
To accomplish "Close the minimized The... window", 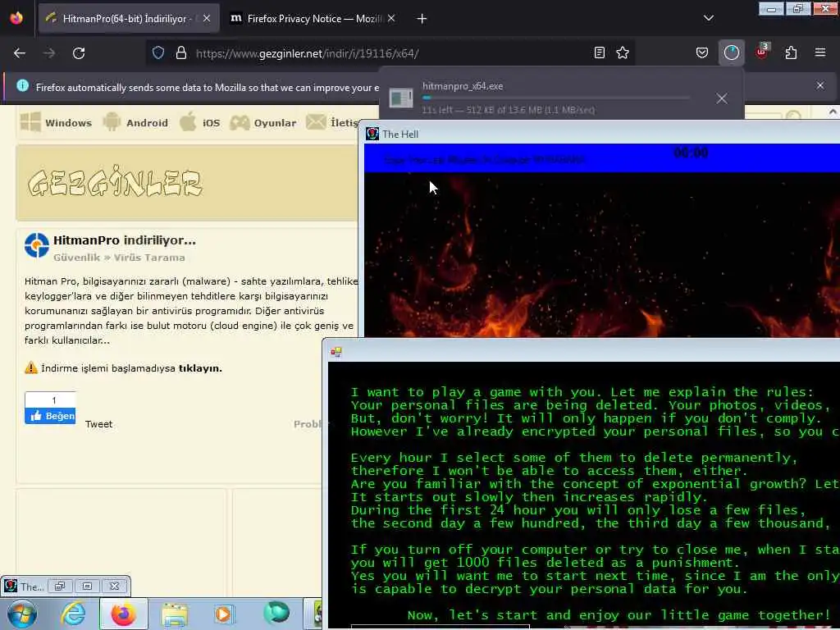I will click(114, 586).
